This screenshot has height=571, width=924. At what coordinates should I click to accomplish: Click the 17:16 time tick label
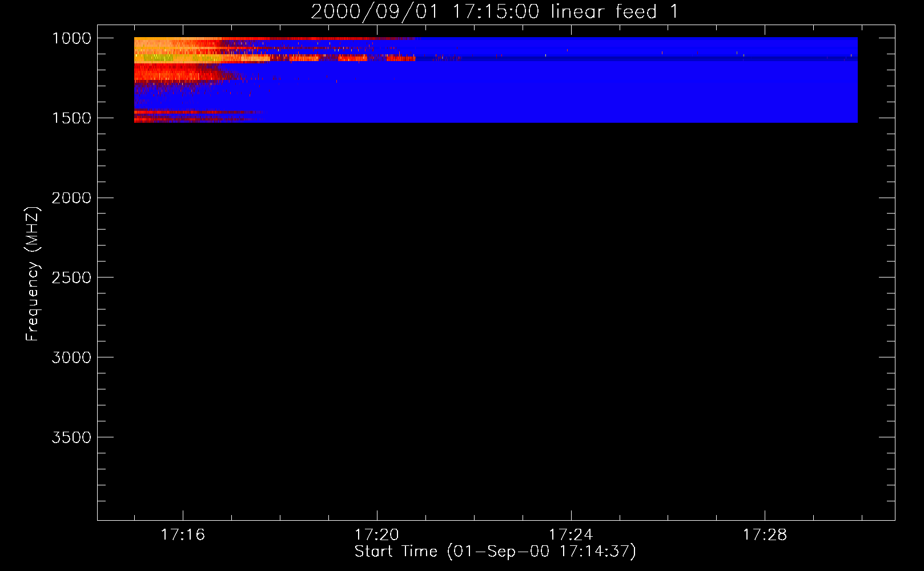[183, 535]
